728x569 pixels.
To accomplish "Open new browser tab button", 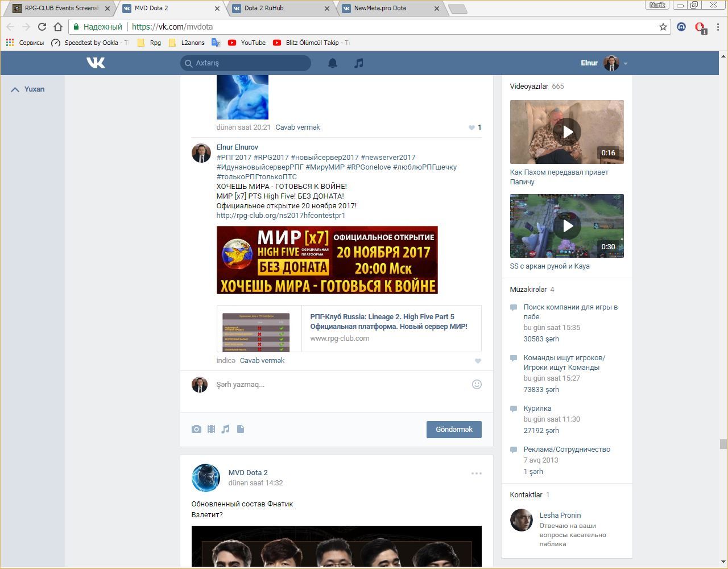I will 458,9.
